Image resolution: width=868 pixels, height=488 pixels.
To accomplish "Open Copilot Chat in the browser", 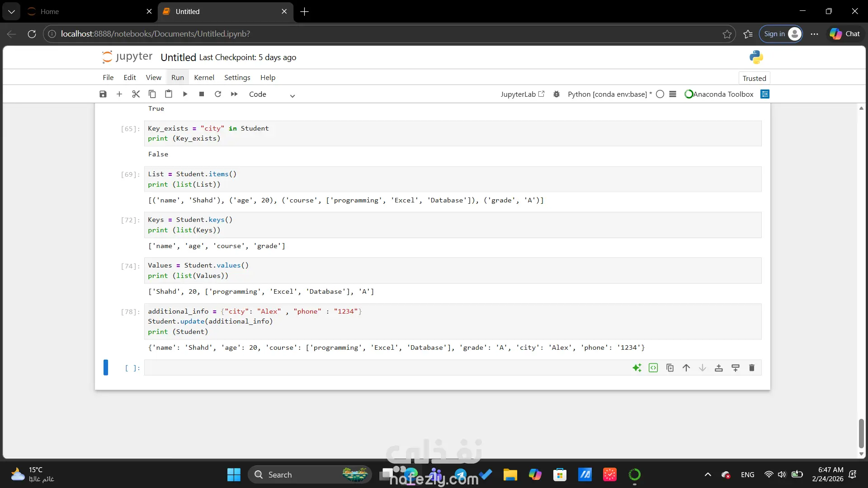I will click(845, 34).
